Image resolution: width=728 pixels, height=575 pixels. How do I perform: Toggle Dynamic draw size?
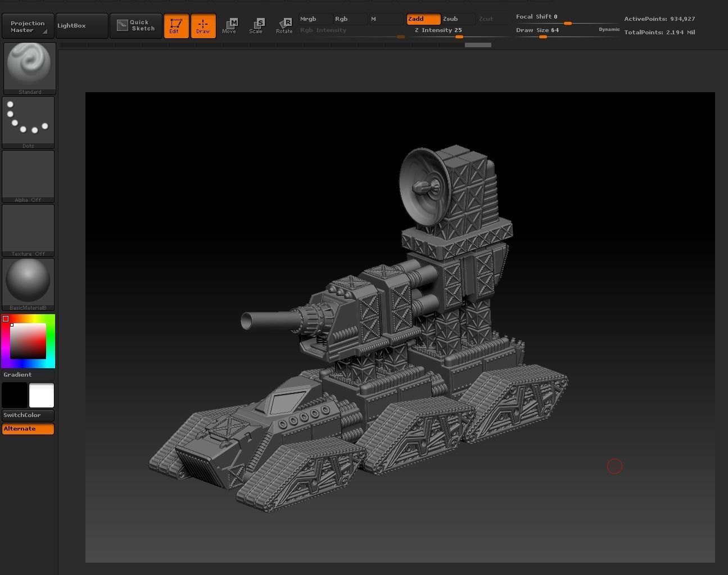point(609,30)
